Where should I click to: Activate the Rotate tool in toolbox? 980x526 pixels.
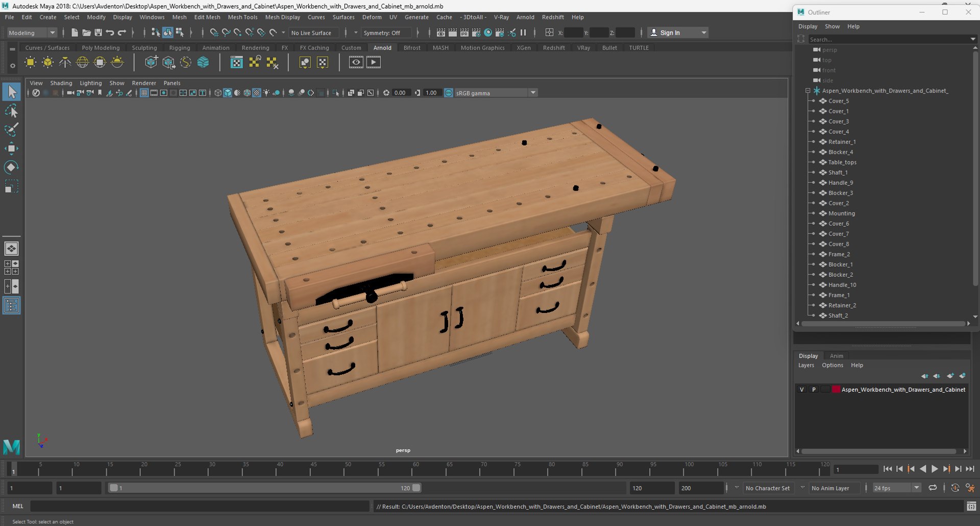tap(11, 168)
